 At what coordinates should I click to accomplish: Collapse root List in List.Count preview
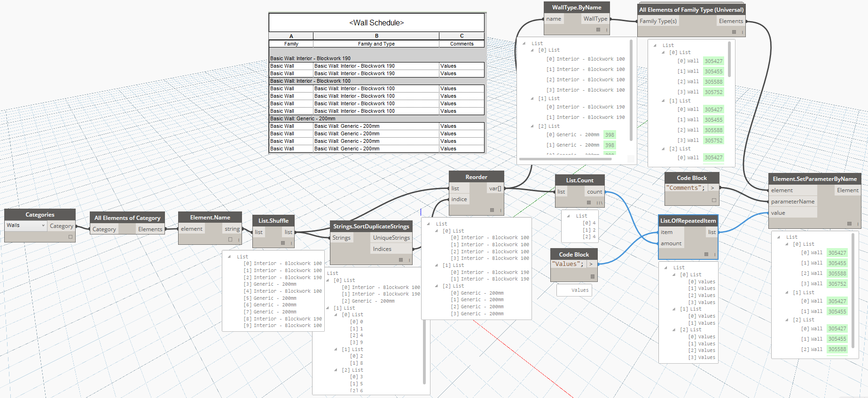(569, 216)
